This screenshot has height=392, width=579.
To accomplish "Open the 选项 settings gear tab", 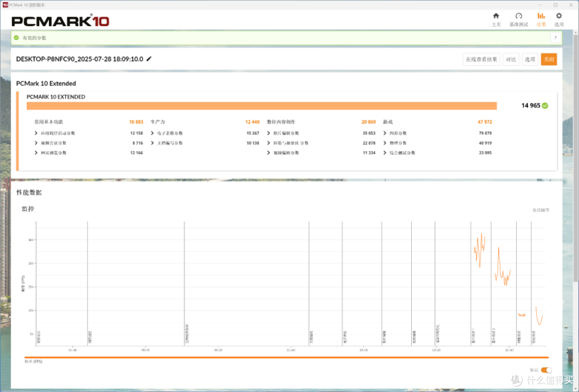I will coord(559,19).
